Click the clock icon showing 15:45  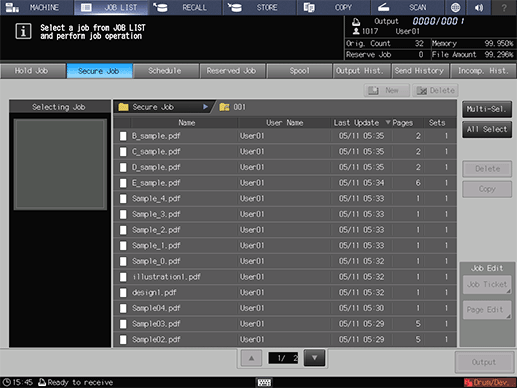pos(7,382)
